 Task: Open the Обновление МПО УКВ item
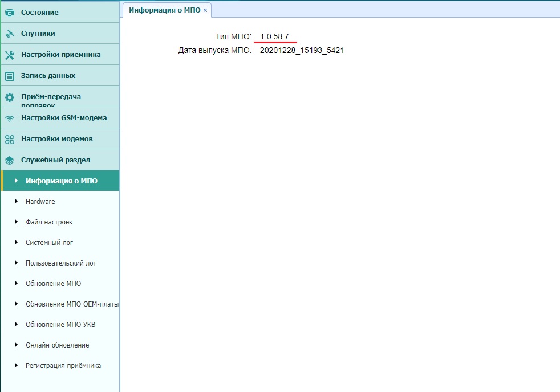point(60,324)
